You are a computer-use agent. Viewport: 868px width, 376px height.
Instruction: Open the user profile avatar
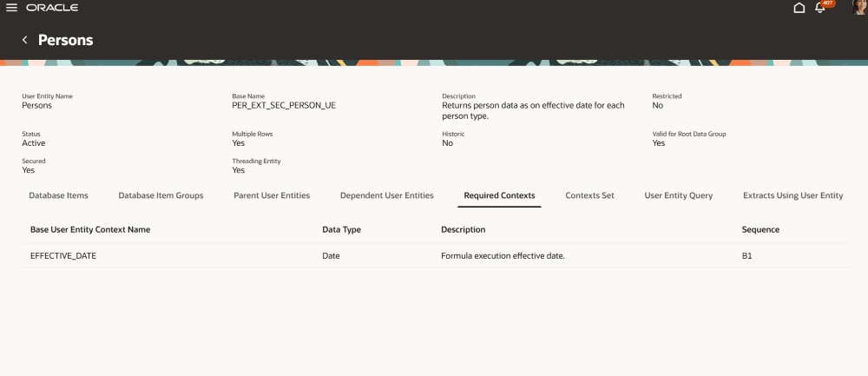[859, 7]
